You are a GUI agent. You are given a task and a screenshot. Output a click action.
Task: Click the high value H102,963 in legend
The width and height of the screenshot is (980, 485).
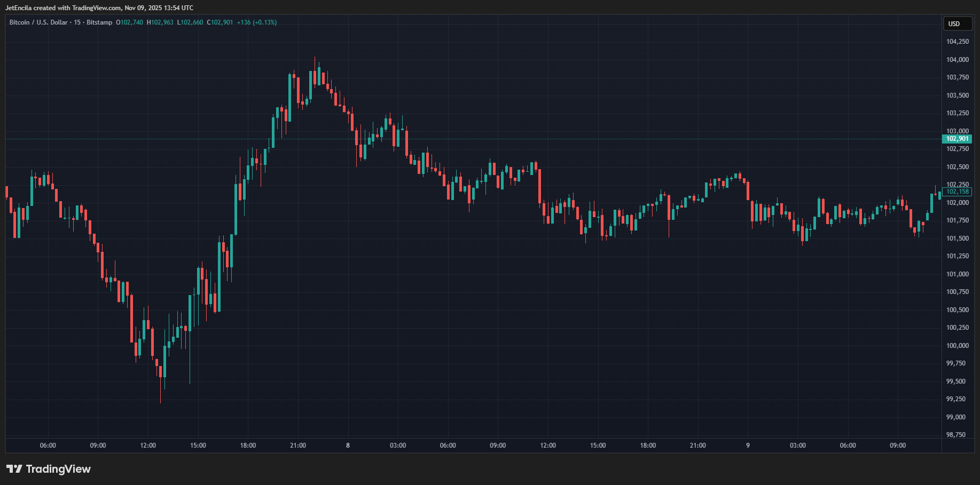(159, 22)
